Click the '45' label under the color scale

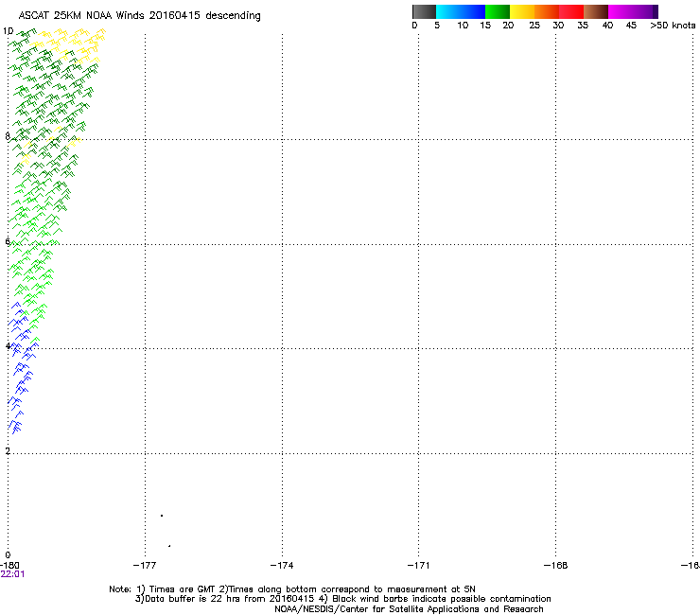click(x=631, y=26)
